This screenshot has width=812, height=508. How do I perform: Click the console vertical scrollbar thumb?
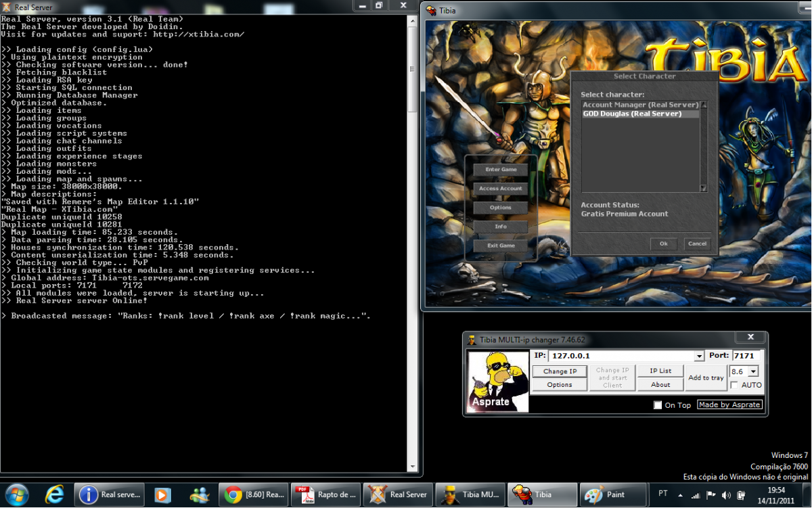pyautogui.click(x=413, y=70)
